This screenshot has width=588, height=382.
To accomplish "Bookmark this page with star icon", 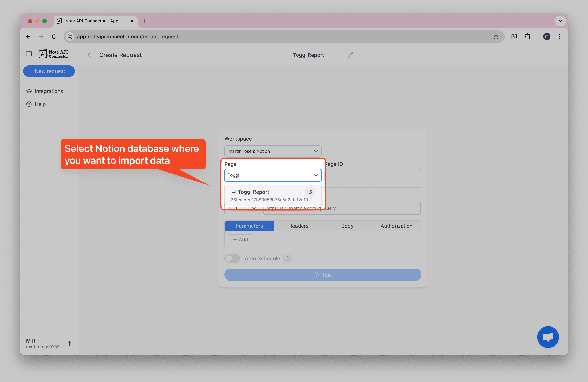I will click(x=496, y=37).
